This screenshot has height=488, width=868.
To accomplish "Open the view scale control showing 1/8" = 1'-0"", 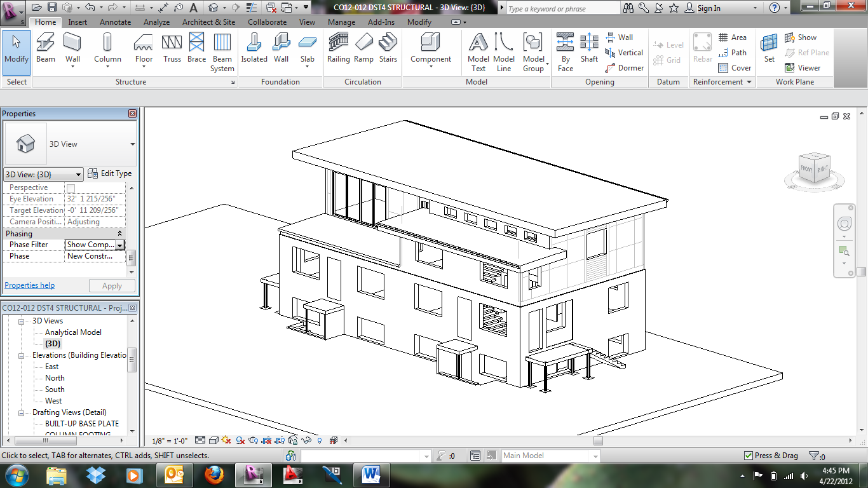I will [x=169, y=440].
